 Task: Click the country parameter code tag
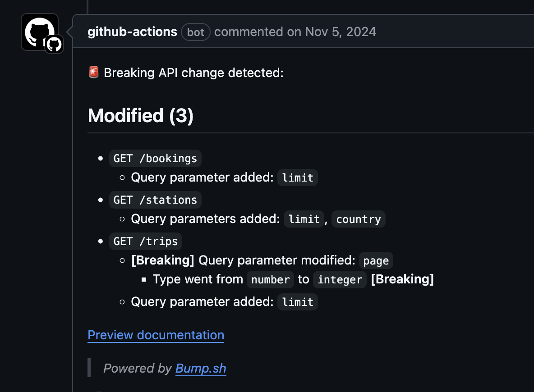coord(359,219)
